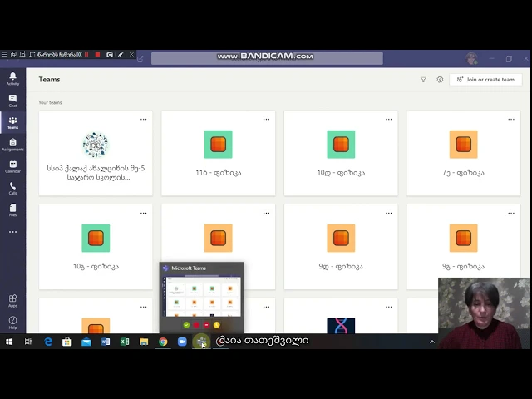This screenshot has height=399, width=532.
Task: Click the 9გ - ფიზიკა team name
Action: tap(464, 266)
